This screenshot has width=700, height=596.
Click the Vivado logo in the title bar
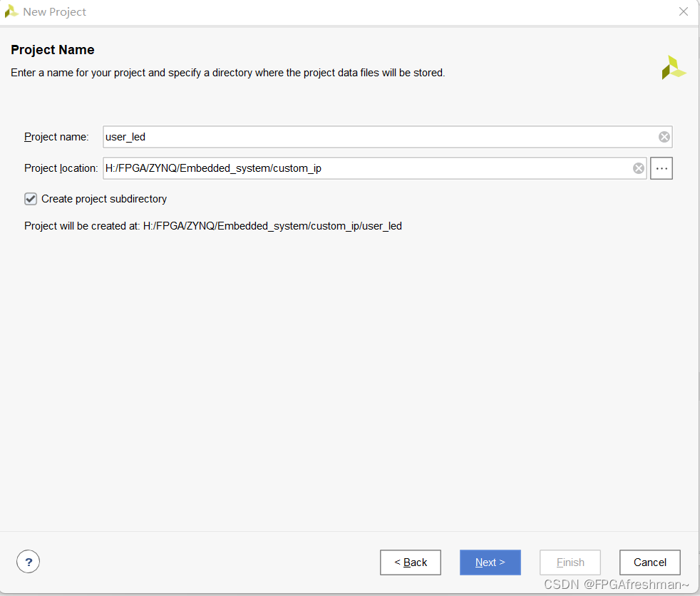(11, 11)
